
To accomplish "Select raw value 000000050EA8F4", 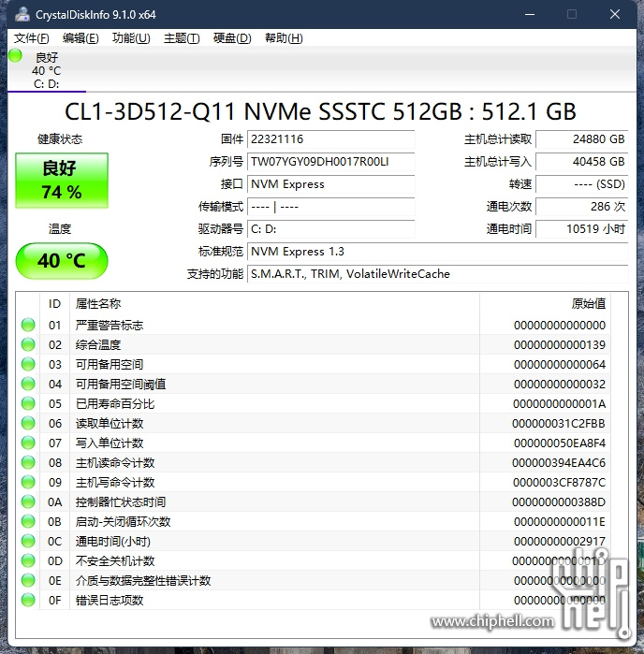I will (x=559, y=443).
